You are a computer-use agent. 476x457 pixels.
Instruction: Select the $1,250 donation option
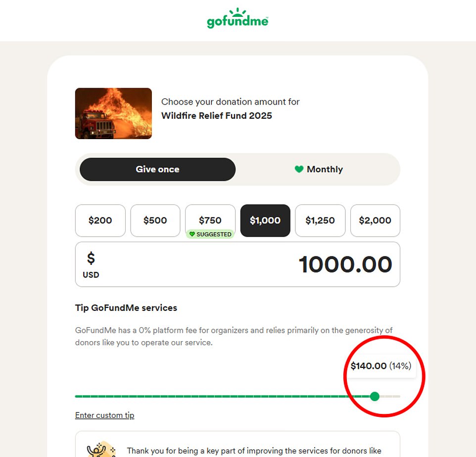click(x=320, y=220)
